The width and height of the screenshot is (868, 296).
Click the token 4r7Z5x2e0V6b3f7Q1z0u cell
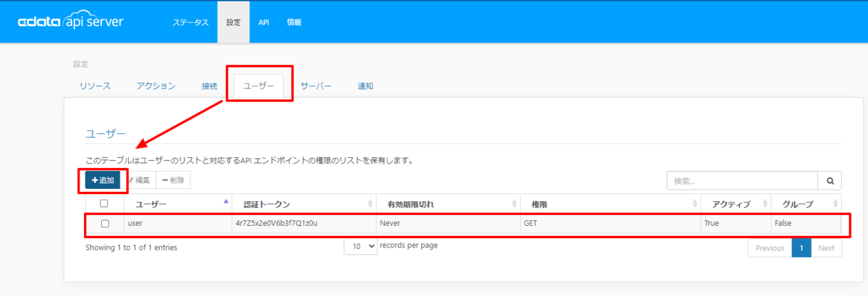303,224
